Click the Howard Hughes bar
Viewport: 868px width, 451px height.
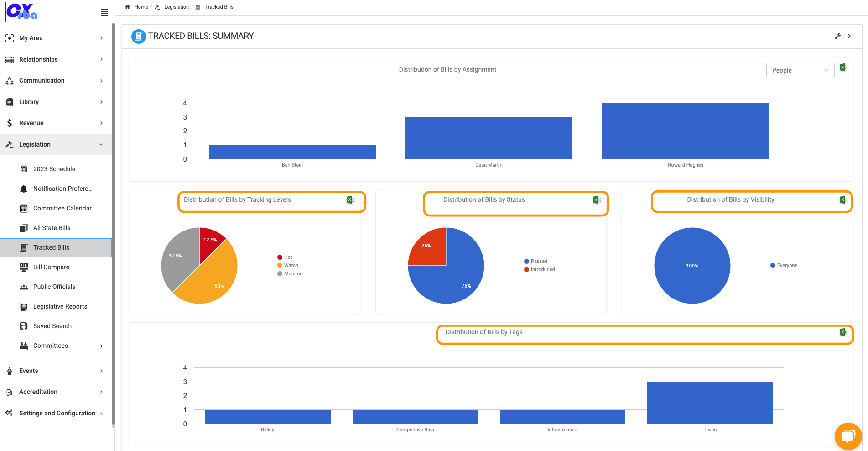pyautogui.click(x=685, y=131)
